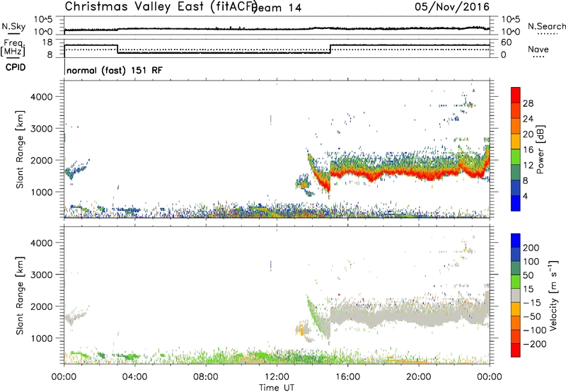Pick the bottom red Velocity segment below -200
Screen dimensions: 566x392
point(516,350)
